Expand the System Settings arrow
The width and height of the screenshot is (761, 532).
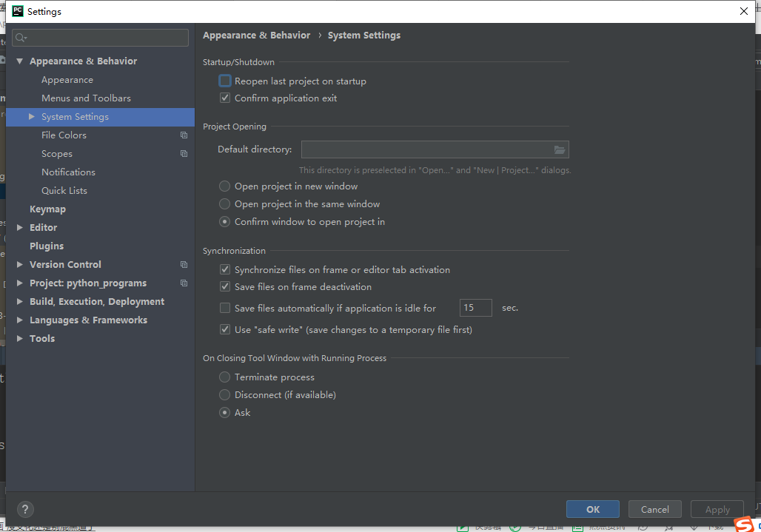tap(32, 117)
